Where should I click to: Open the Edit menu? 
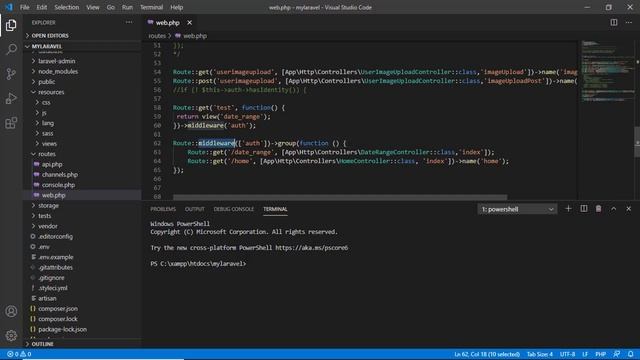[42, 7]
